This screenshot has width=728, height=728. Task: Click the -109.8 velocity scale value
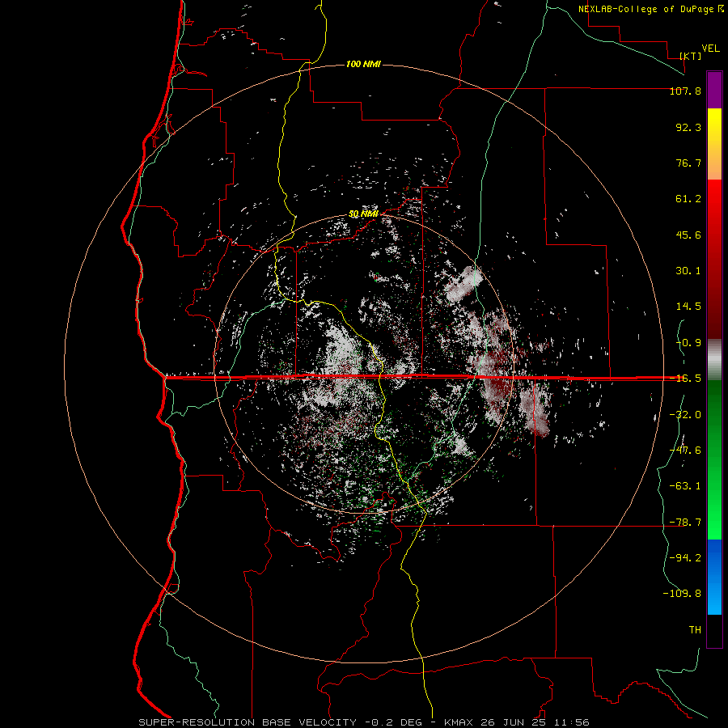coord(682,594)
